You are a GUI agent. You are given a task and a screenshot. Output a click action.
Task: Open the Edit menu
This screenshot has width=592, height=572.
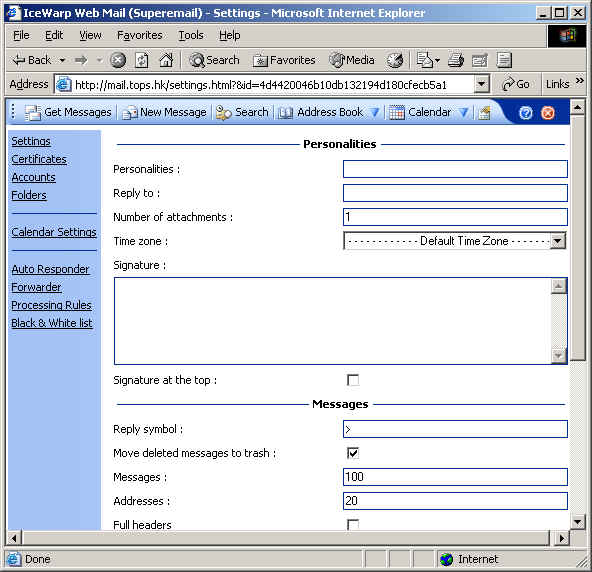point(54,35)
